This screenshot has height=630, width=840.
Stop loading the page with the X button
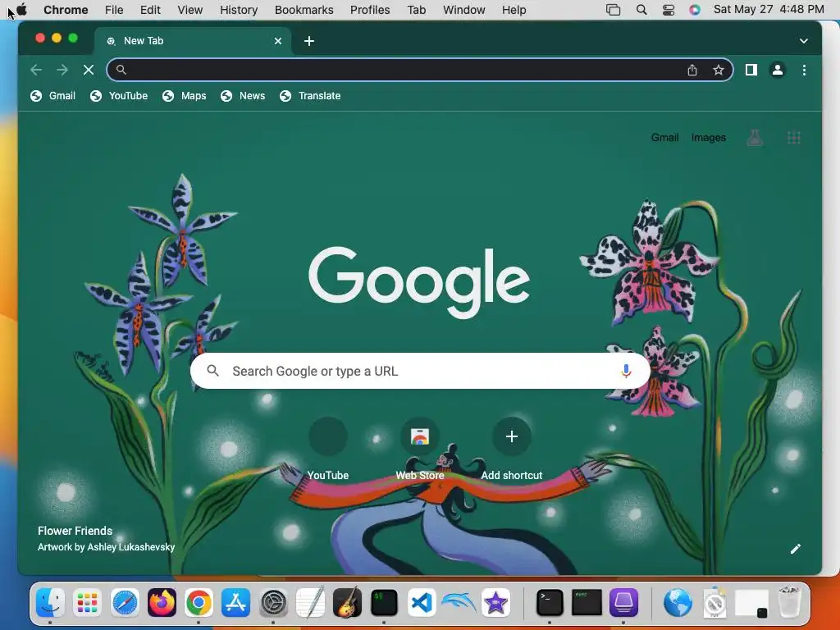pyautogui.click(x=89, y=70)
